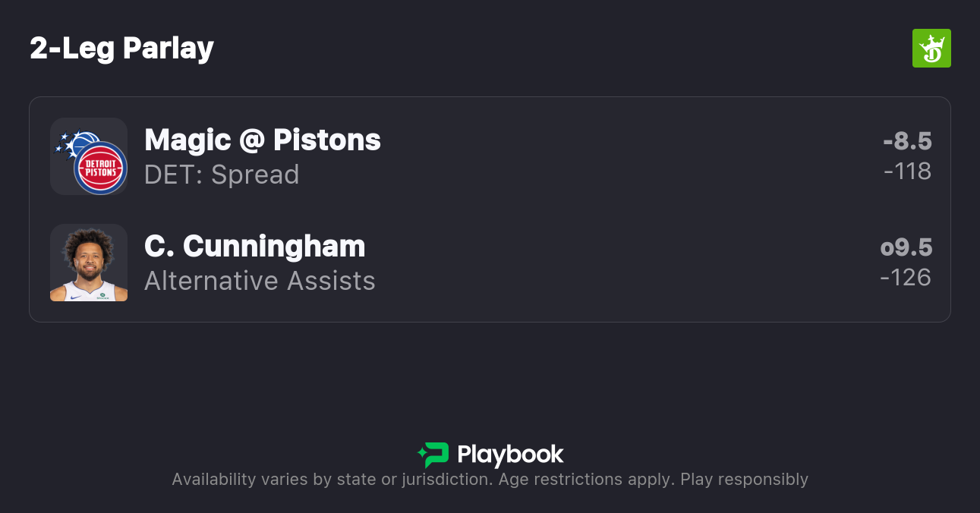Tap the o9.5 assists line value
The image size is (980, 513).
click(906, 247)
